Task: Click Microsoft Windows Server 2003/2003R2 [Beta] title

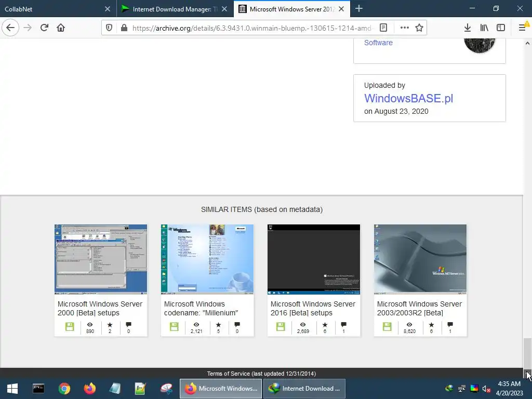Action: pyautogui.click(x=419, y=309)
